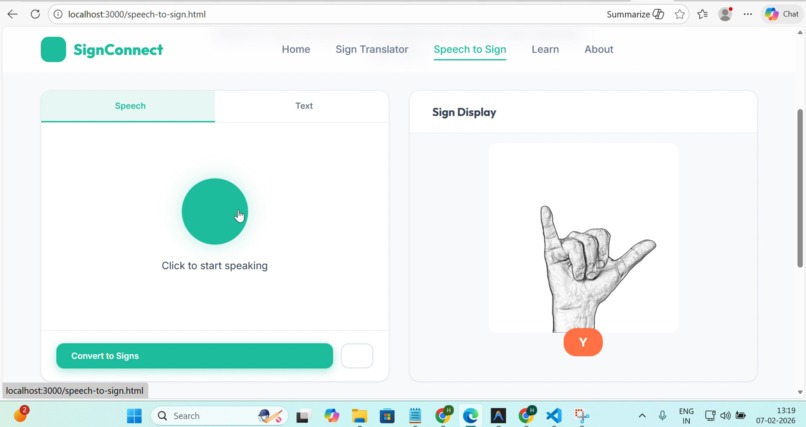
Task: Go back using the browser back arrow
Action: click(12, 14)
